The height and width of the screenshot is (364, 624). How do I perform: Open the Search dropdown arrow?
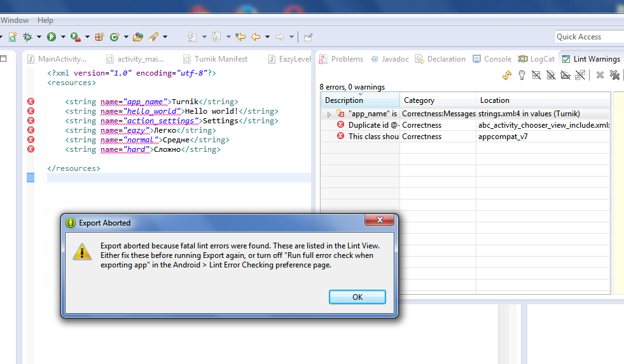pyautogui.click(x=165, y=37)
